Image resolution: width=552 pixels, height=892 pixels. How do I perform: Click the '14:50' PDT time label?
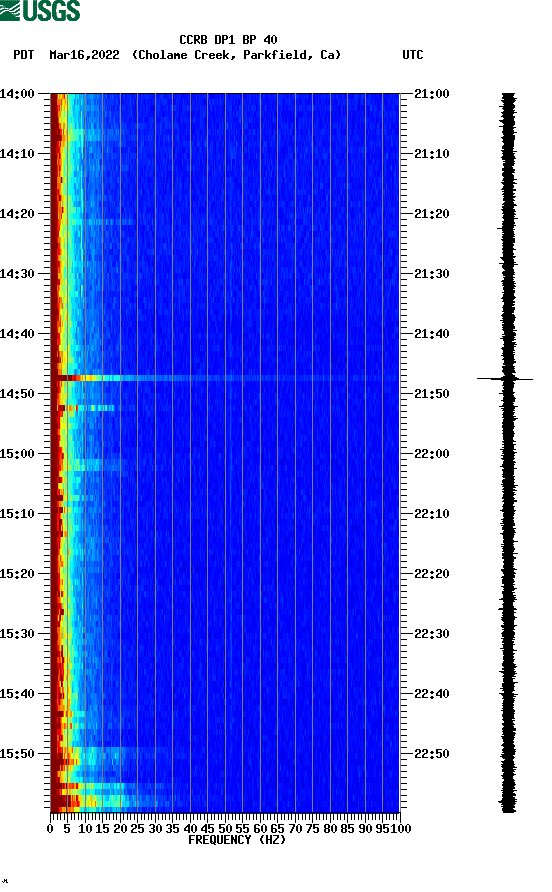[x=18, y=394]
